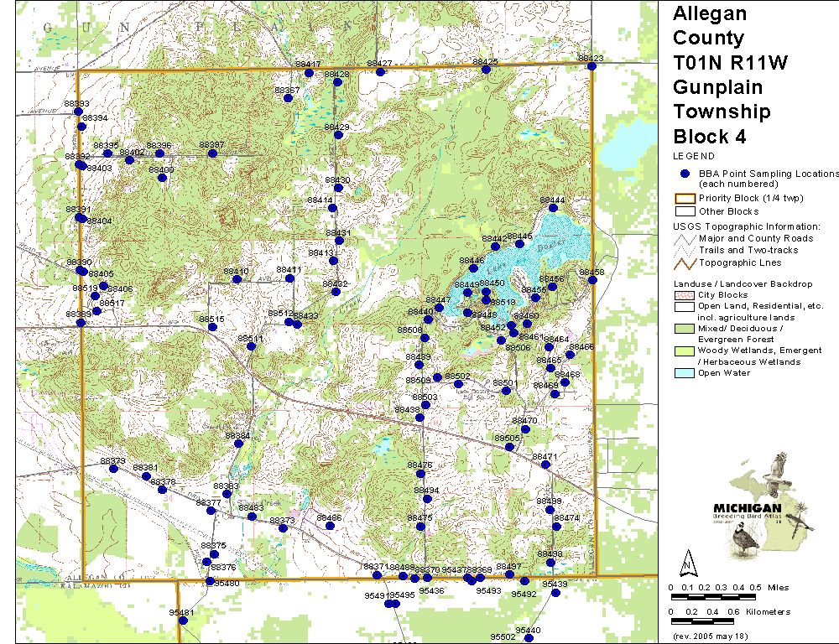Click sampling point 88425 on the top border
Viewport: 839px width, 644px height.
click(486, 70)
